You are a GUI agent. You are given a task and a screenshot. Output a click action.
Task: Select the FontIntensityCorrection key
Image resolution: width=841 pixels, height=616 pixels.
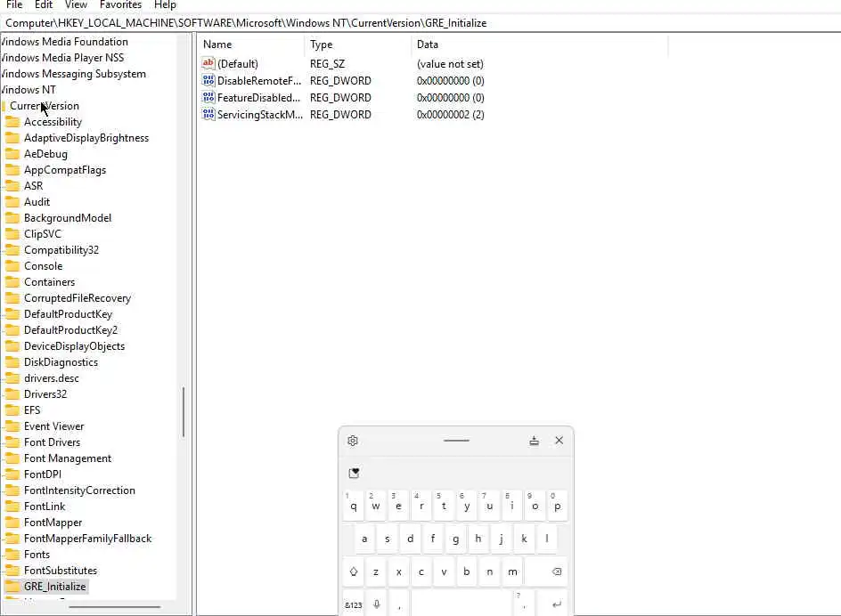[x=79, y=490]
